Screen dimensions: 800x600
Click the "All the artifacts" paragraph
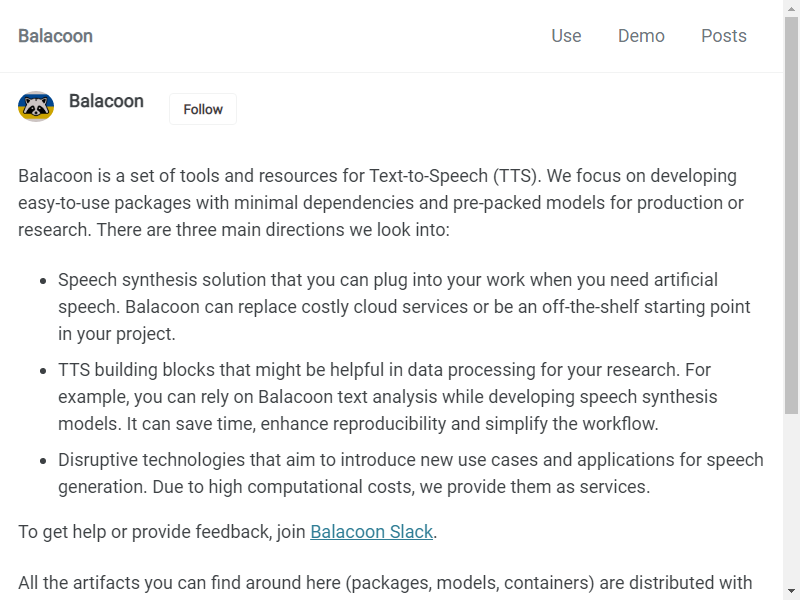point(385,583)
